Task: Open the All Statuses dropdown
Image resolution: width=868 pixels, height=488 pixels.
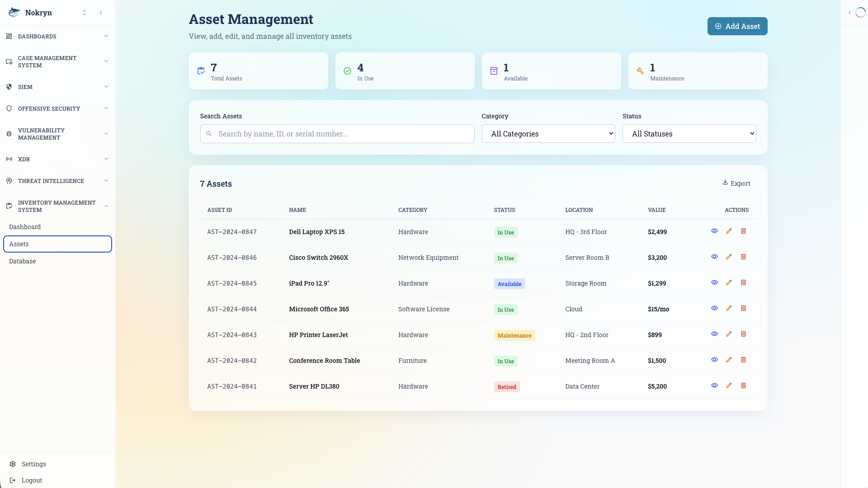Action: click(689, 133)
